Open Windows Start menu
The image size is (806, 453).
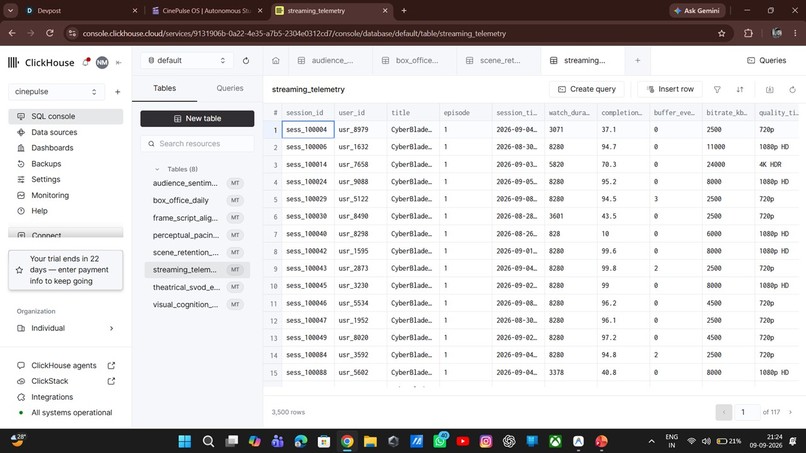coord(185,441)
